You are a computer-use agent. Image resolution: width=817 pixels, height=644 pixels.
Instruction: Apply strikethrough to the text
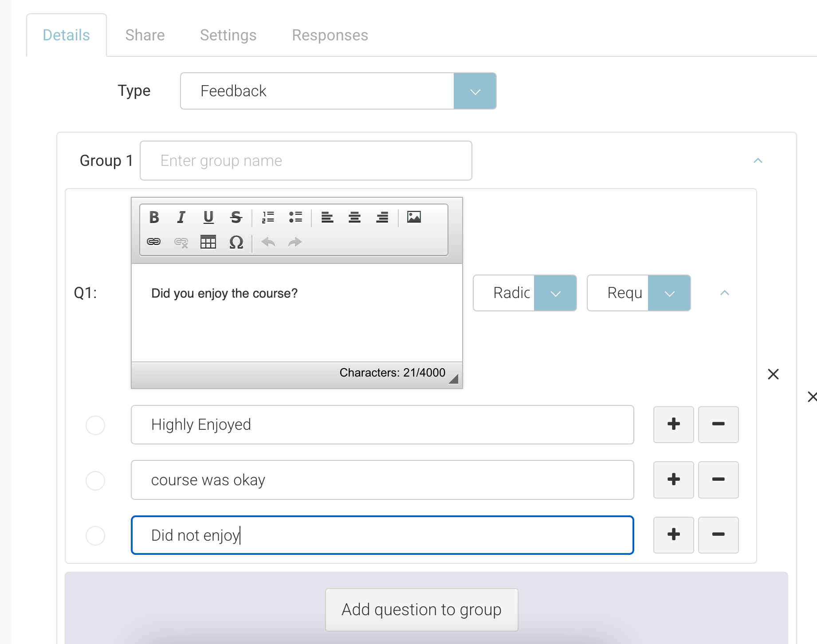[236, 217]
